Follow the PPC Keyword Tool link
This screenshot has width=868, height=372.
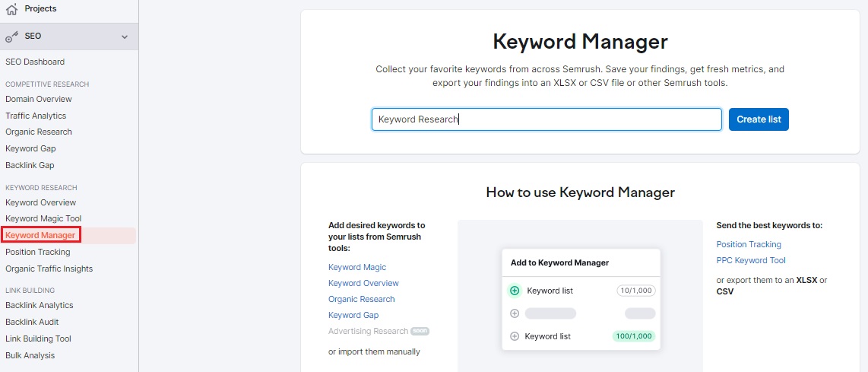click(x=751, y=260)
